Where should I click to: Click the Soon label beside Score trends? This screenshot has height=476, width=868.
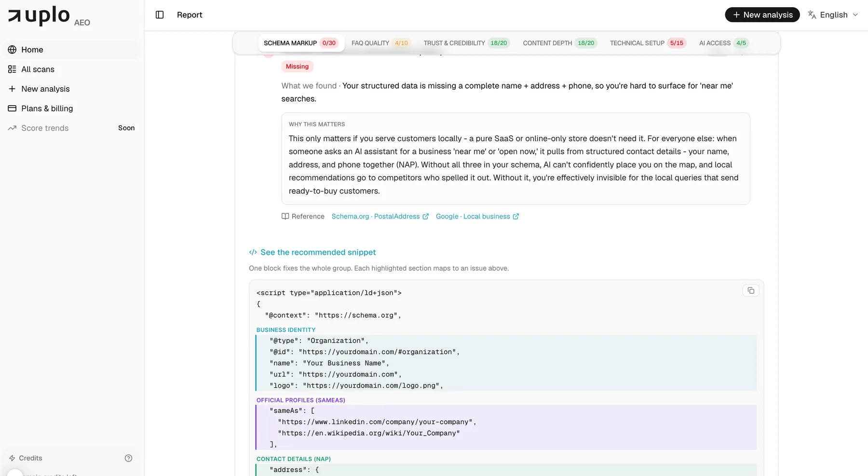point(126,128)
